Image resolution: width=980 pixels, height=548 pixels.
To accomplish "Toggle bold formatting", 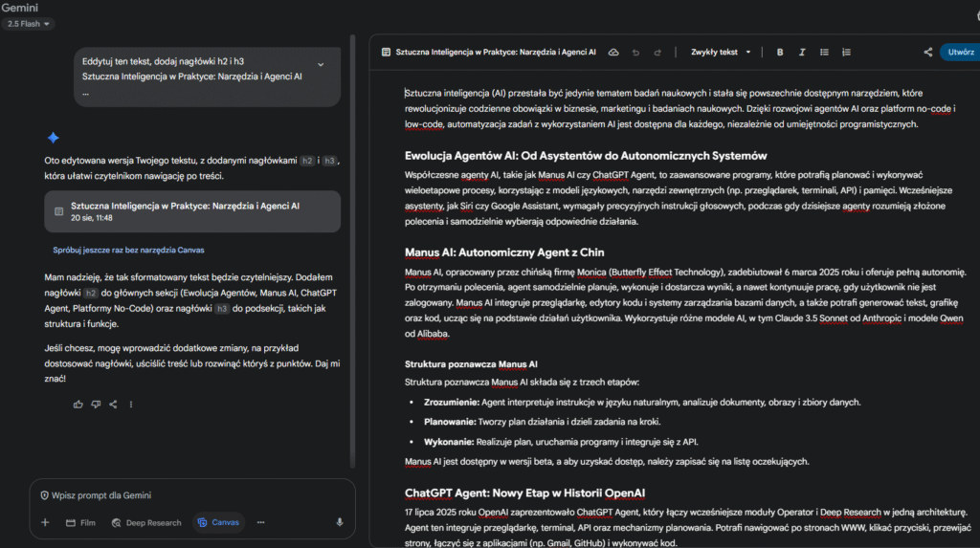I will click(779, 53).
